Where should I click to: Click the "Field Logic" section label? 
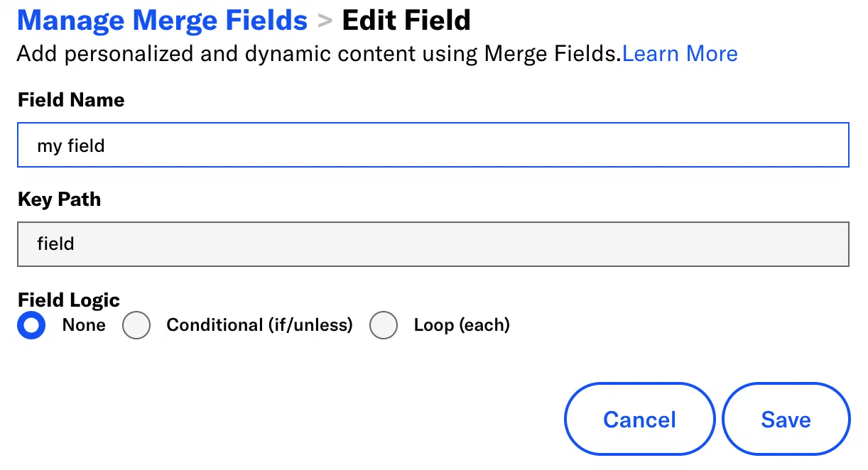pyautogui.click(x=69, y=300)
